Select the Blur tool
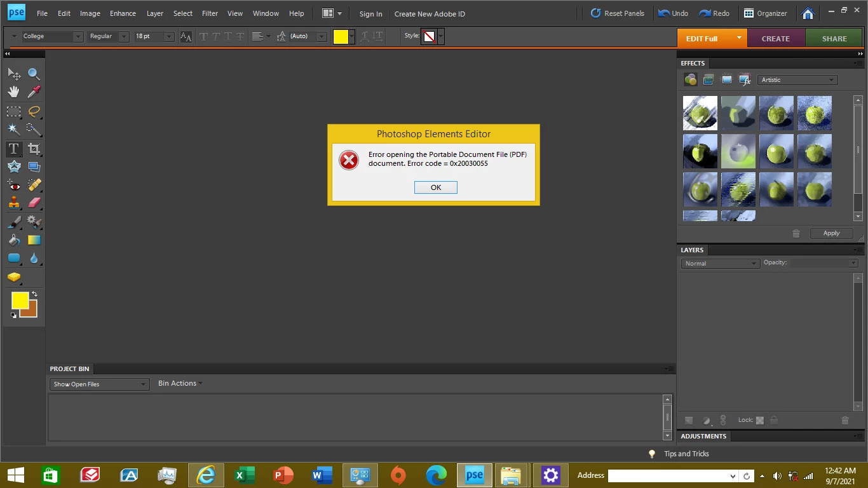This screenshot has height=488, width=868. (x=34, y=259)
